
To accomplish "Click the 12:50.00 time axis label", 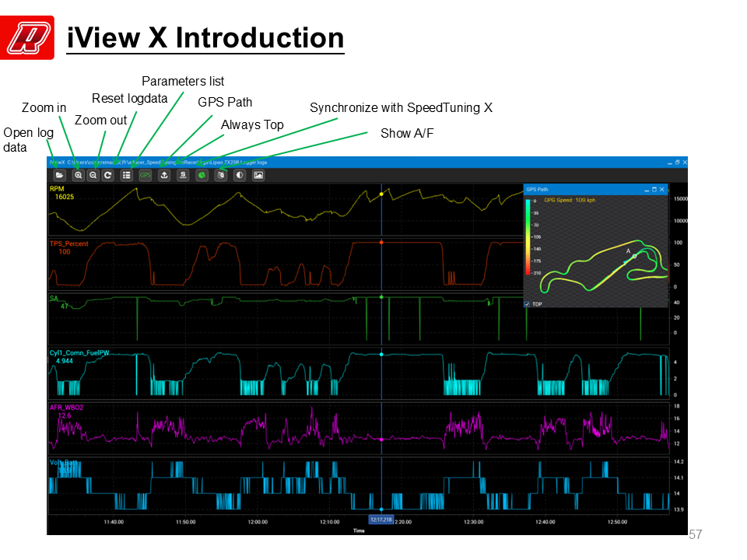I will [x=617, y=522].
